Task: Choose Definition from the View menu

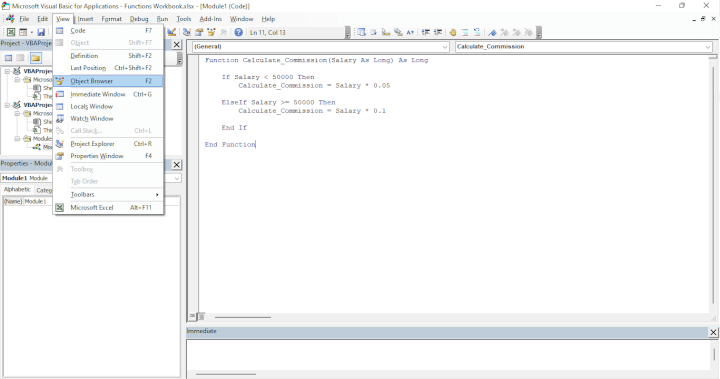Action: [108, 56]
